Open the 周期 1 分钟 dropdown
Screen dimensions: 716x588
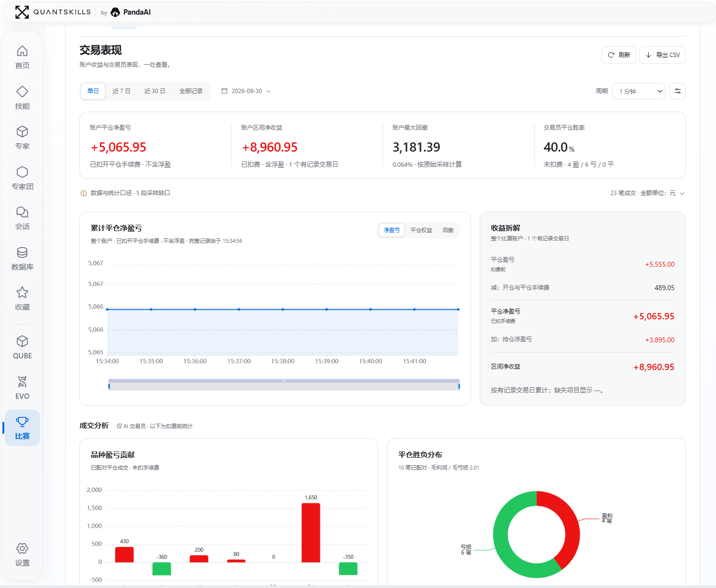tap(639, 91)
